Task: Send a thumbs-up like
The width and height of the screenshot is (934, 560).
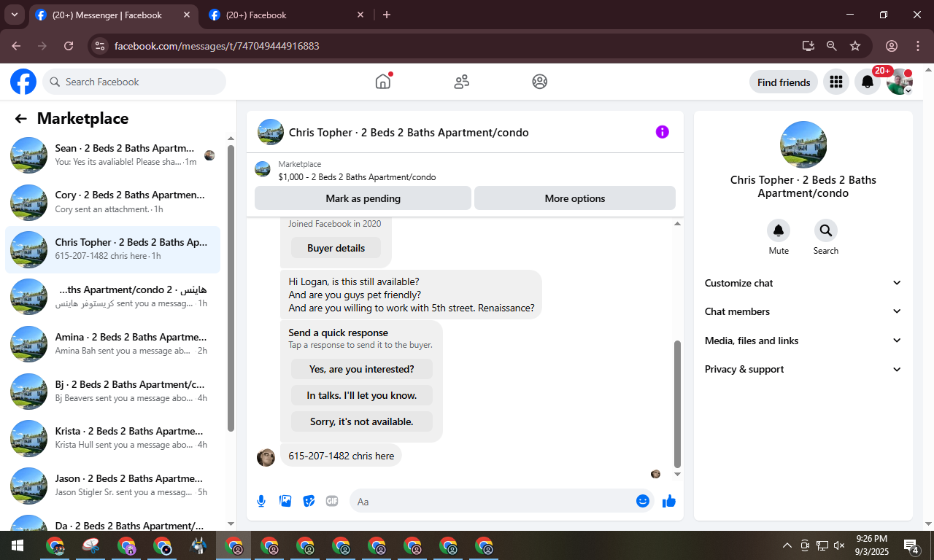Action: [x=669, y=501]
